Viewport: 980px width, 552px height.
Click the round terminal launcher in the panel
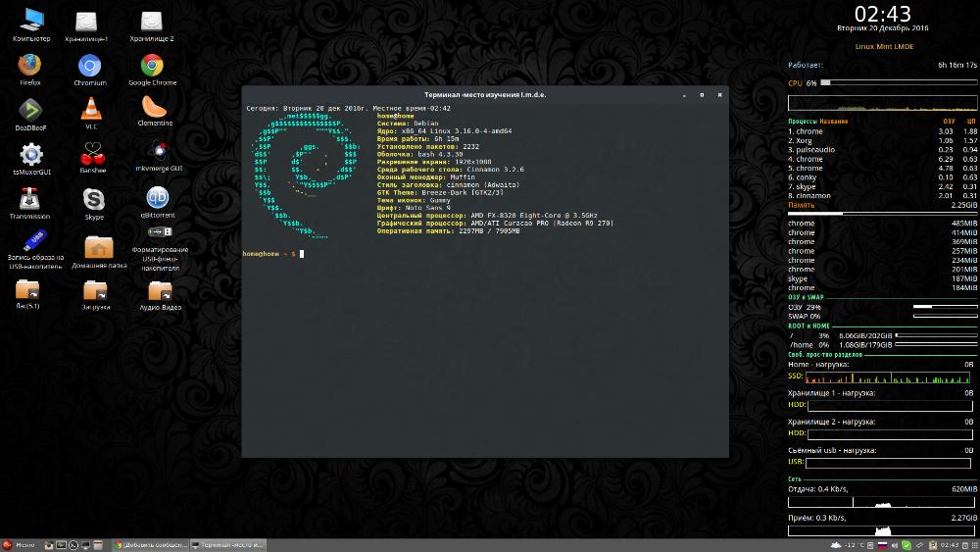[x=73, y=545]
